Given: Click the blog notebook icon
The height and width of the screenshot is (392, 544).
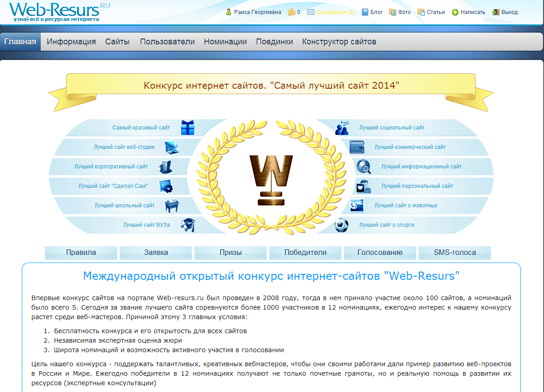Looking at the screenshot, I should (365, 12).
